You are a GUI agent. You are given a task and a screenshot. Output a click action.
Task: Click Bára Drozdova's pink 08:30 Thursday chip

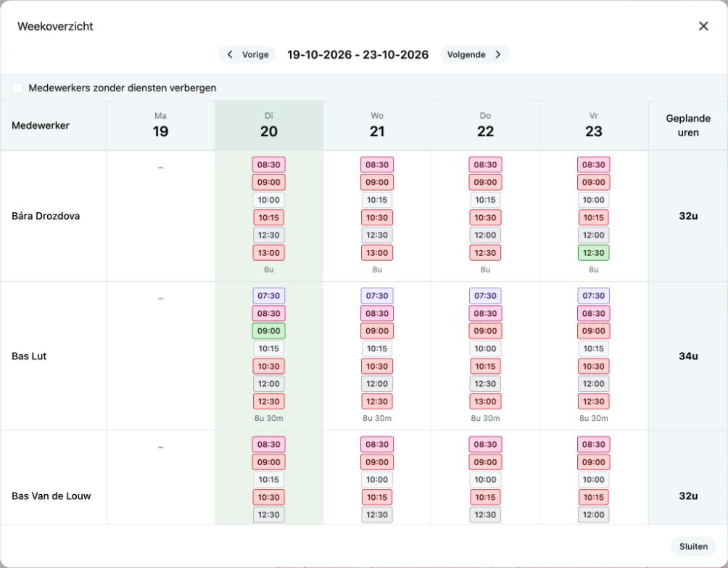pyautogui.click(x=485, y=164)
